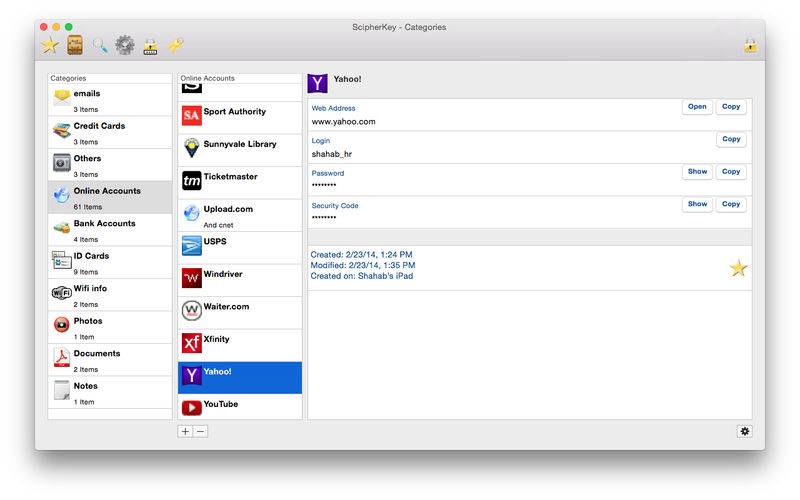Image resolution: width=800 pixels, height=500 pixels.
Task: Click the www.yahoo.com address text
Action: point(343,122)
